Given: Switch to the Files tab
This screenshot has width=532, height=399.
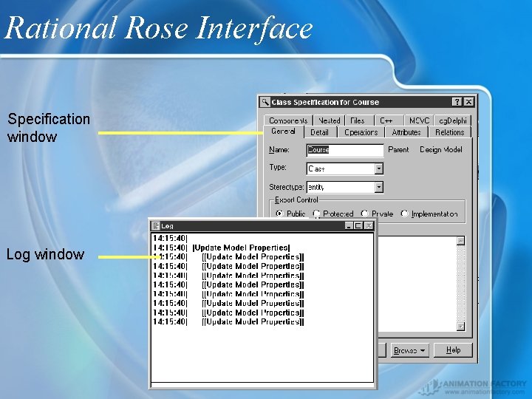Looking at the screenshot, I should click(358, 120).
